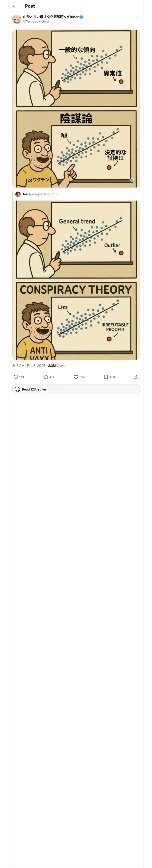Viewport: 152px width, 868px height.
Task: Open the author's display name profile link
Action: (x=51, y=17)
